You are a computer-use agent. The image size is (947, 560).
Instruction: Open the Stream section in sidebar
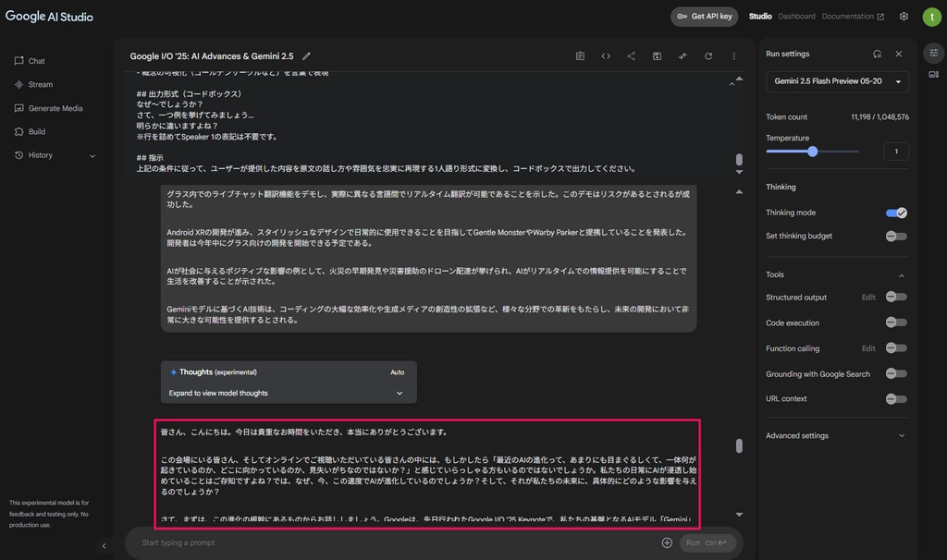(x=33, y=84)
